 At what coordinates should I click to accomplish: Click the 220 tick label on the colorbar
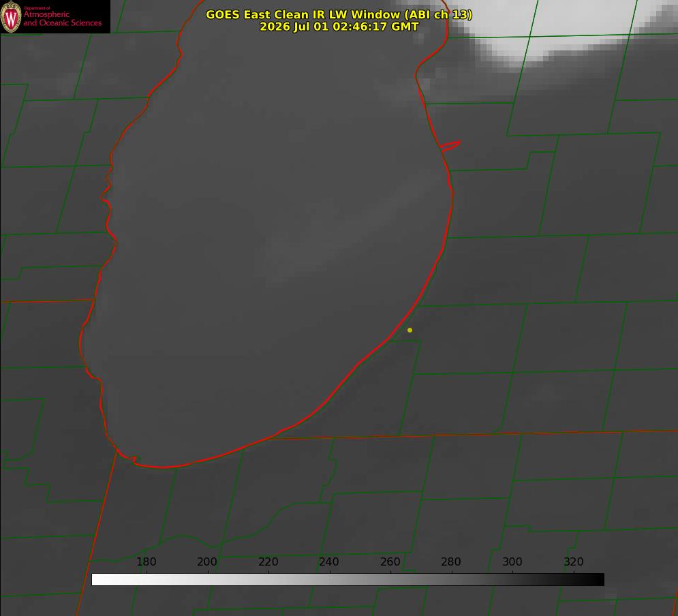[268, 561]
